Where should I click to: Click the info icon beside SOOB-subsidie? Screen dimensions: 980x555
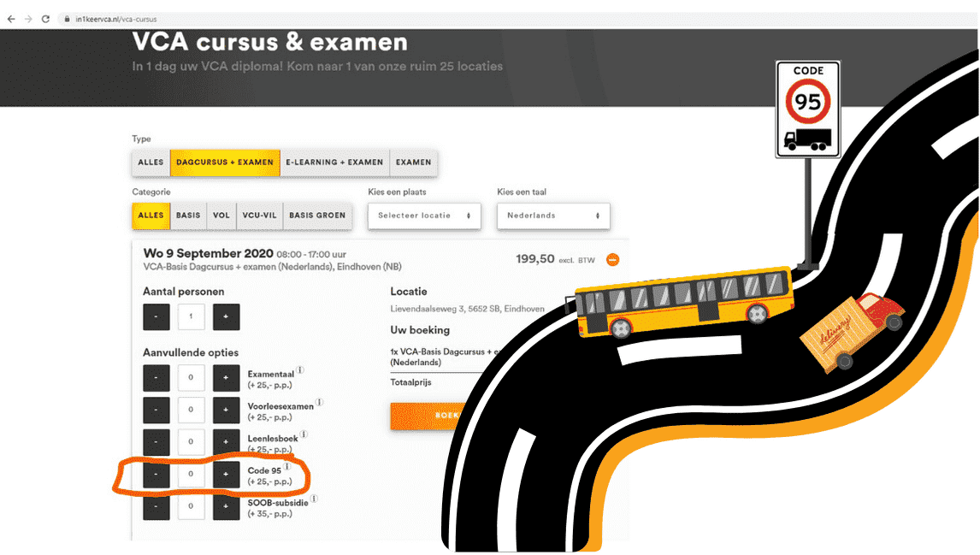tap(313, 499)
